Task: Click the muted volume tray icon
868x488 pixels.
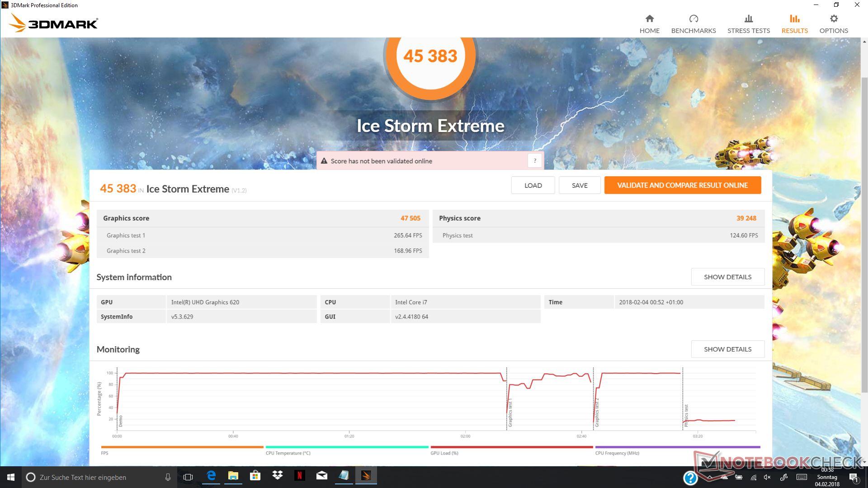Action: pos(768,477)
